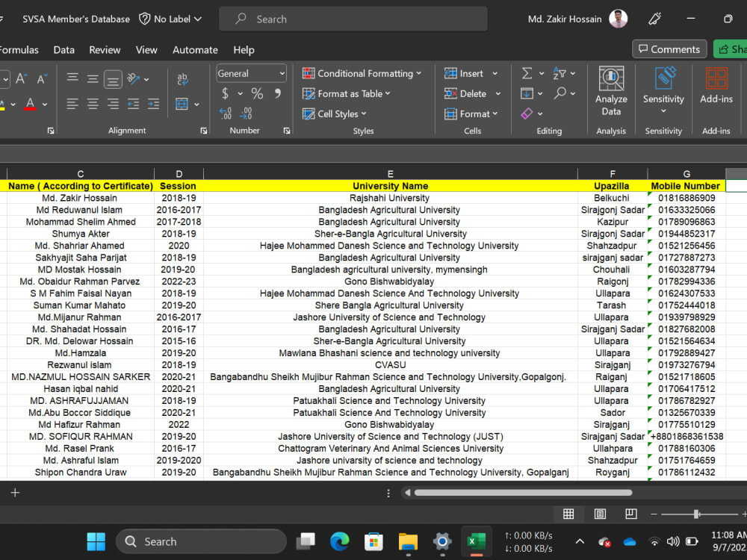Add a new sheet with plus icon
The height and width of the screenshot is (560, 747).
15,493
